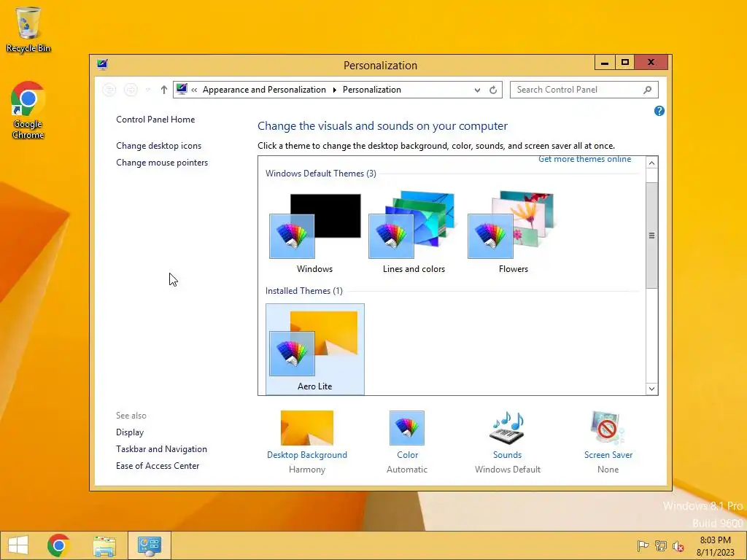Click the Forward navigation arrow
747x560 pixels.
131,90
